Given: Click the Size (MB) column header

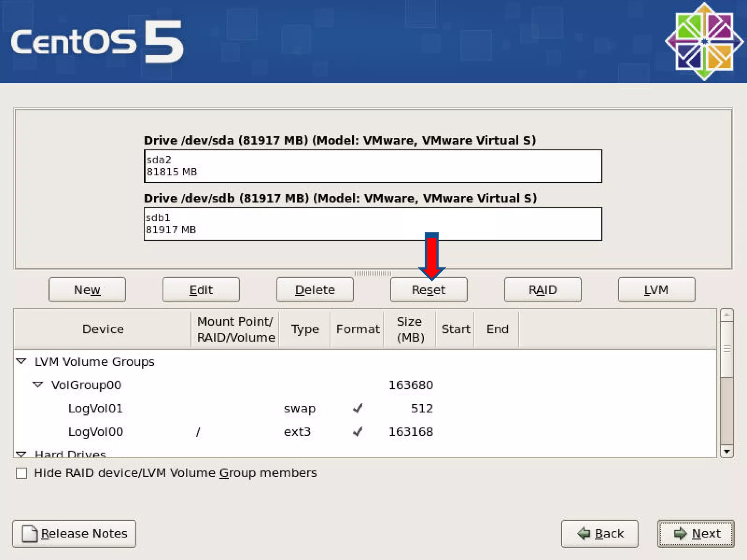Looking at the screenshot, I should click(x=410, y=329).
